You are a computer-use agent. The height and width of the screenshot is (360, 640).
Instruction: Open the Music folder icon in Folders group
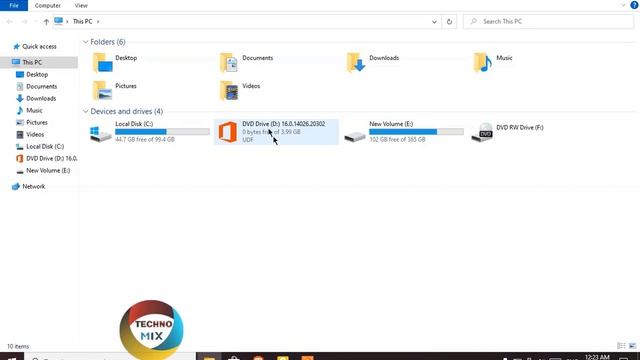483,62
